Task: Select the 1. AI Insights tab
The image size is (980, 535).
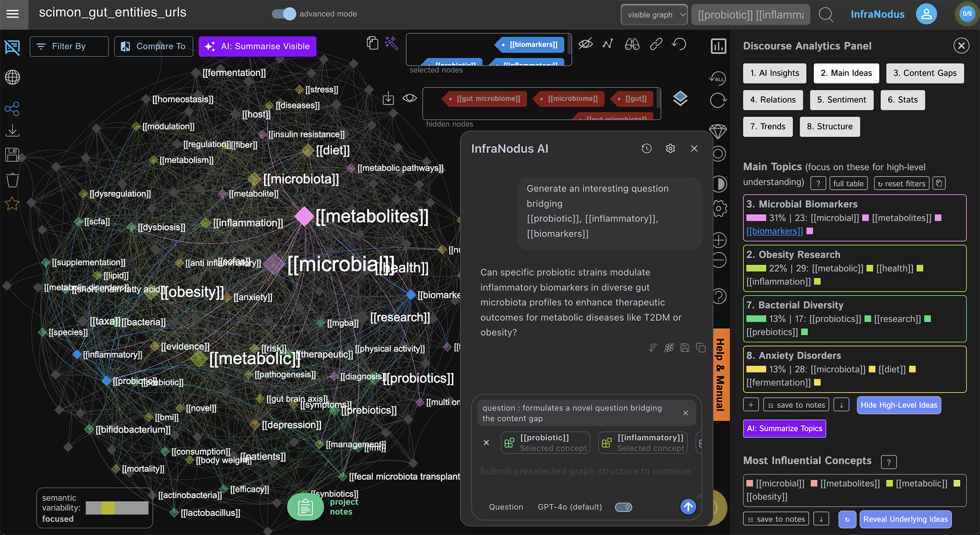Action: click(775, 73)
